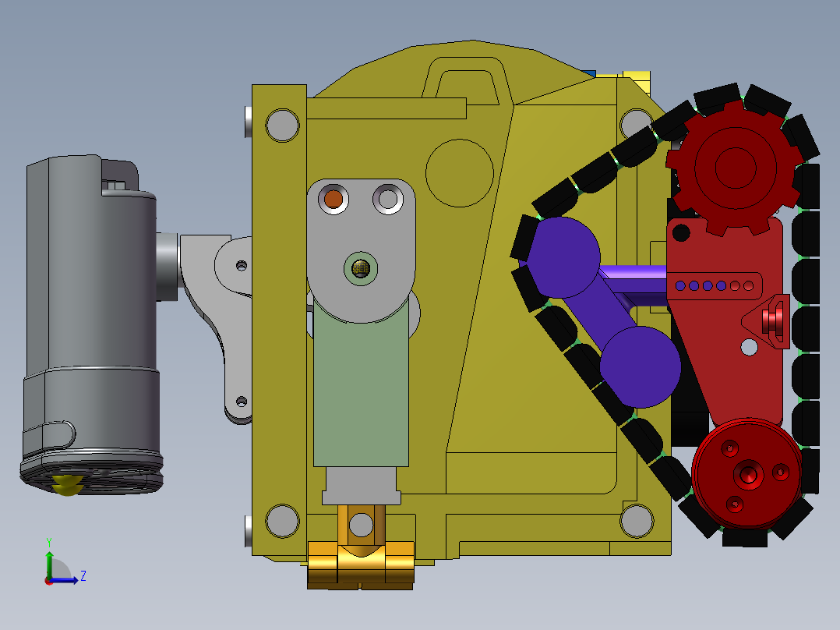
Task: Select the blue part atop the housing
Action: (x=589, y=73)
